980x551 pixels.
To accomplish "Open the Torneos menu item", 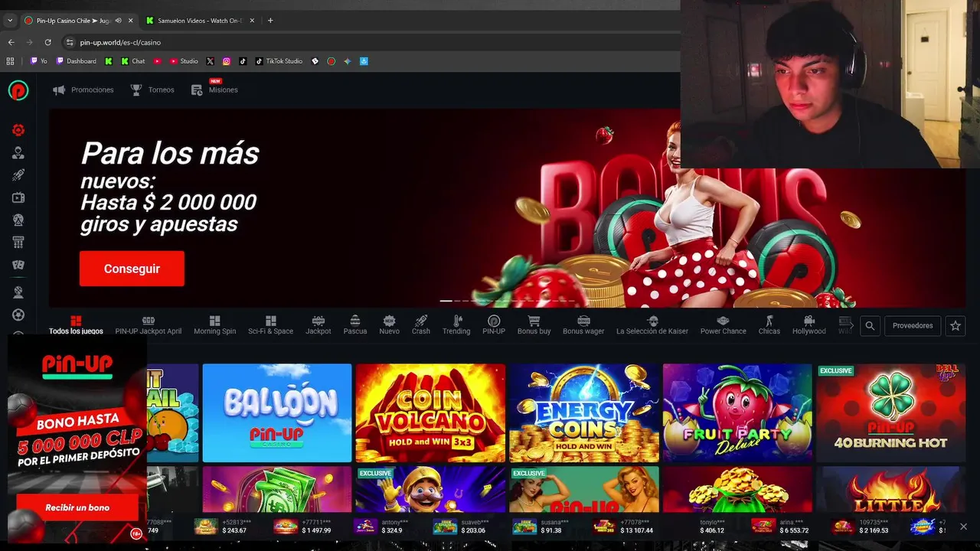I will click(x=152, y=90).
